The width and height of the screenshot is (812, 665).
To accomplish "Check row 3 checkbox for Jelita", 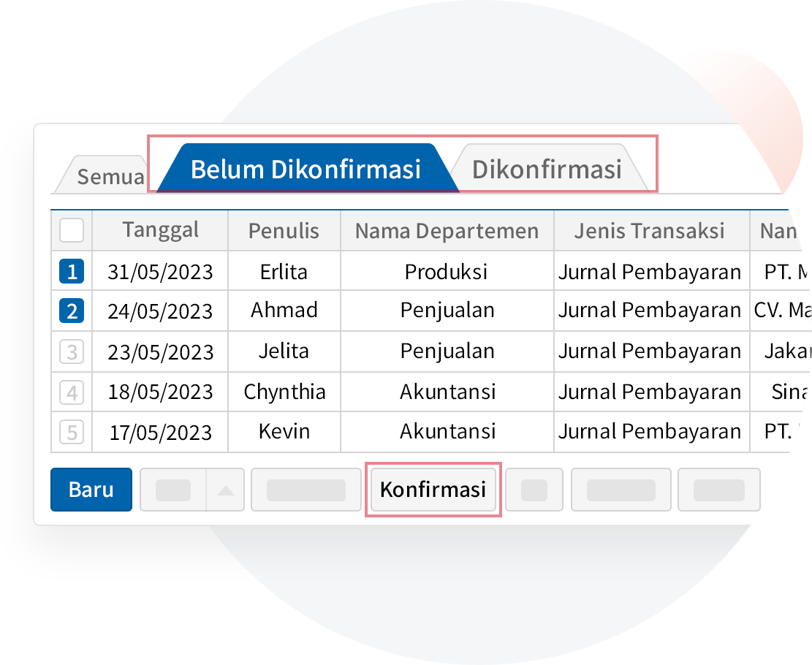I will tap(72, 352).
